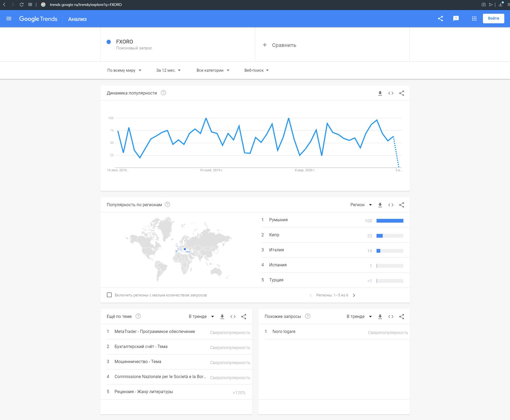Screen dimensions: 510x420
Task: Embed the popularity dynamics chart
Action: pos(391,93)
